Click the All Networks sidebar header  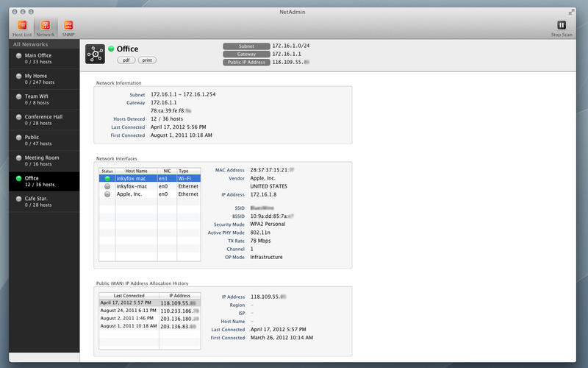click(40, 44)
